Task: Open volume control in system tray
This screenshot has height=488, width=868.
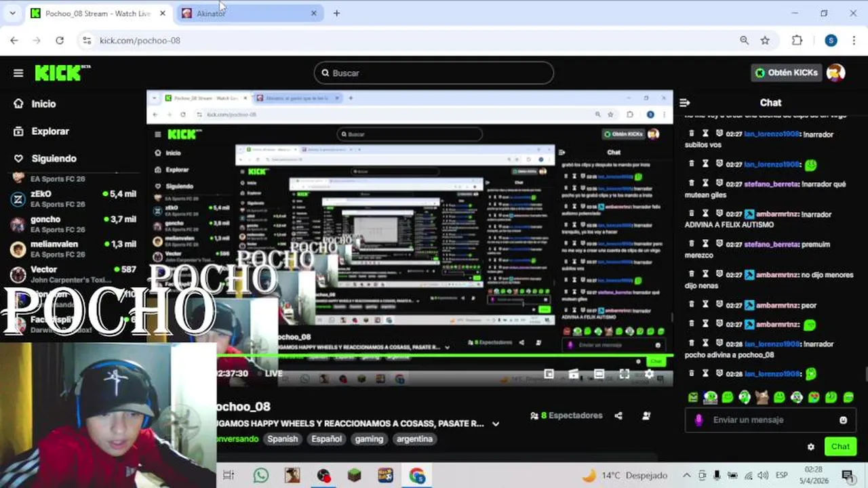Action: pos(763,476)
